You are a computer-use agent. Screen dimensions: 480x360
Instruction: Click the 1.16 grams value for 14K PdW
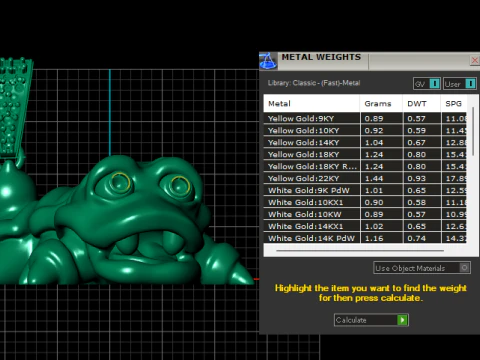pyautogui.click(x=374, y=238)
